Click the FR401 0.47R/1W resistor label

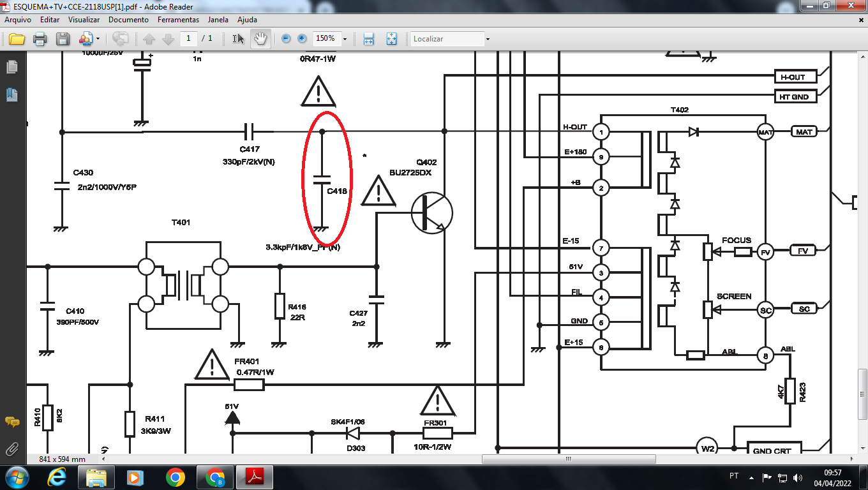(x=255, y=367)
